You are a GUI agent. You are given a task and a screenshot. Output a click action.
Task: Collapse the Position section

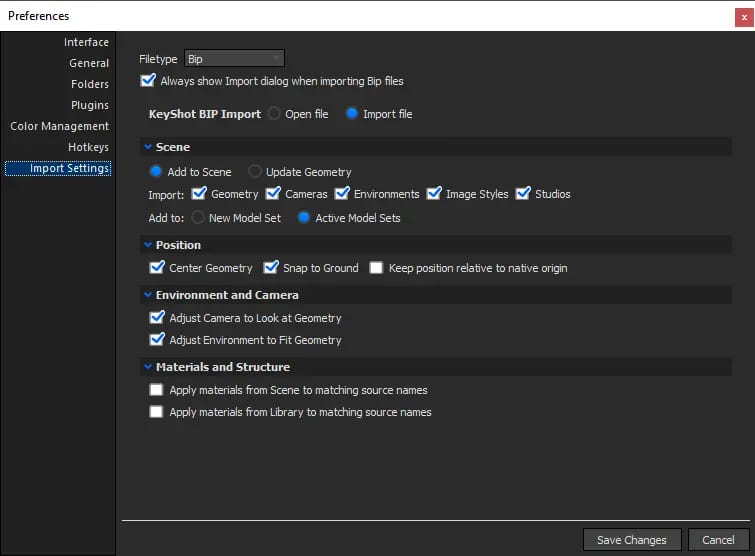pos(148,245)
